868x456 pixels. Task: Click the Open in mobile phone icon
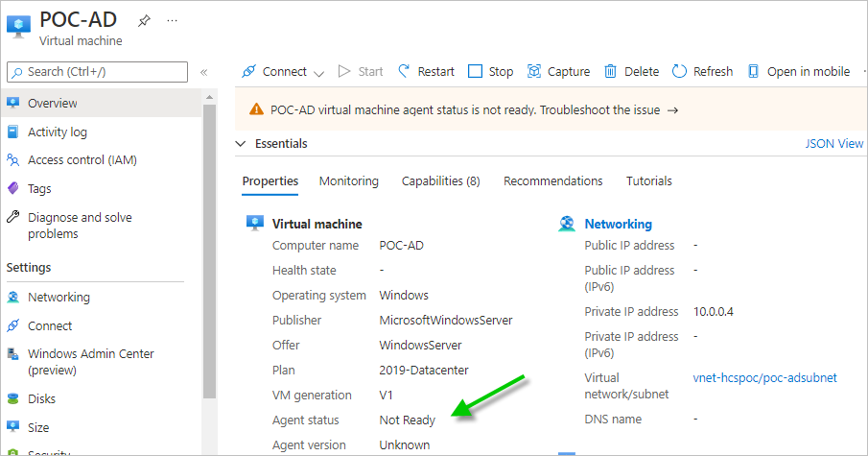pos(754,71)
